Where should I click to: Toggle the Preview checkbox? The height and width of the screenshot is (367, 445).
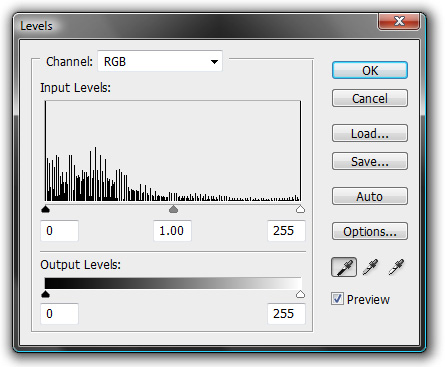pyautogui.click(x=337, y=299)
